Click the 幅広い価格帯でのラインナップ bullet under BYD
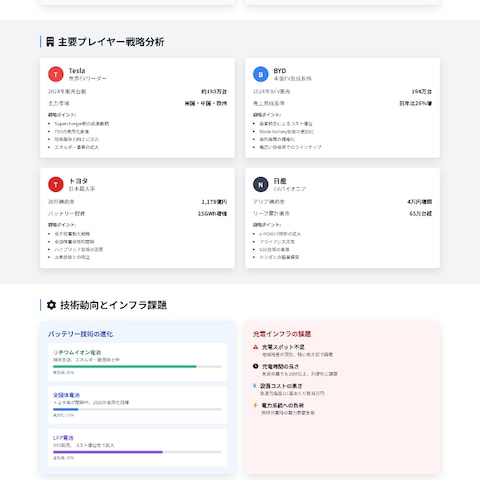 [x=290, y=147]
